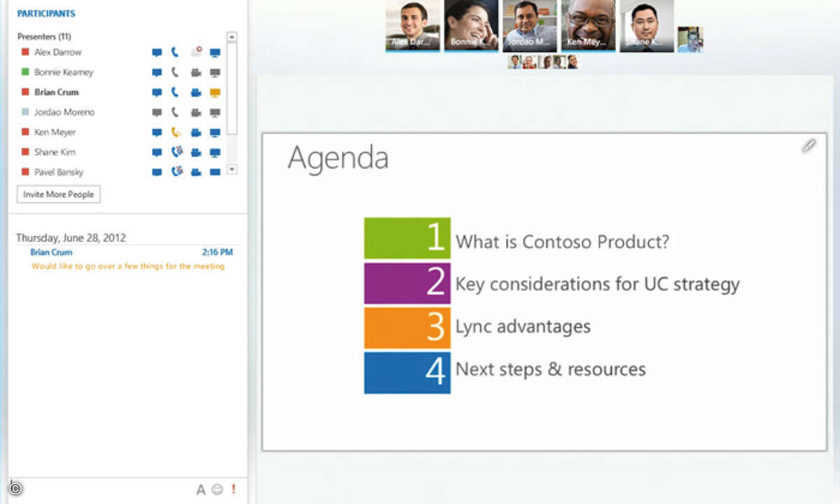The height and width of the screenshot is (504, 840).
Task: Click the monitor icon for Jordao Moreno
Action: point(215,112)
